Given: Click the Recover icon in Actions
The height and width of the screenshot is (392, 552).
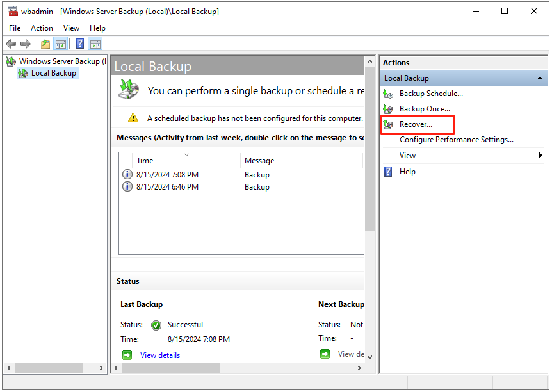Looking at the screenshot, I should coord(388,124).
